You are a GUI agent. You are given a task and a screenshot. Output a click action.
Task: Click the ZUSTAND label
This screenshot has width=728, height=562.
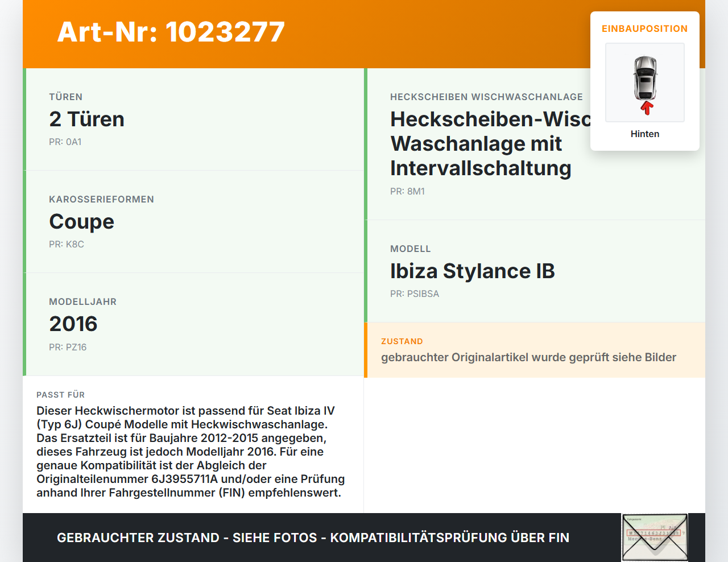pos(402,341)
